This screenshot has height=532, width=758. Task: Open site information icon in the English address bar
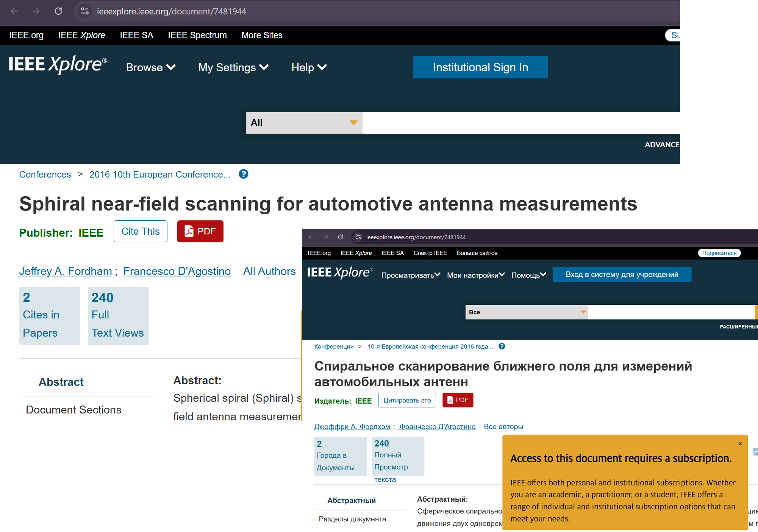85,11
